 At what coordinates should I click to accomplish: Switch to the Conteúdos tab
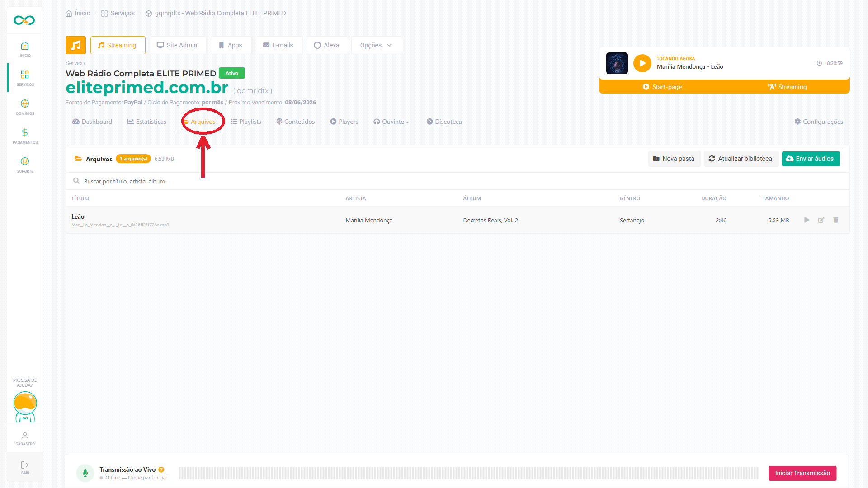tap(296, 122)
